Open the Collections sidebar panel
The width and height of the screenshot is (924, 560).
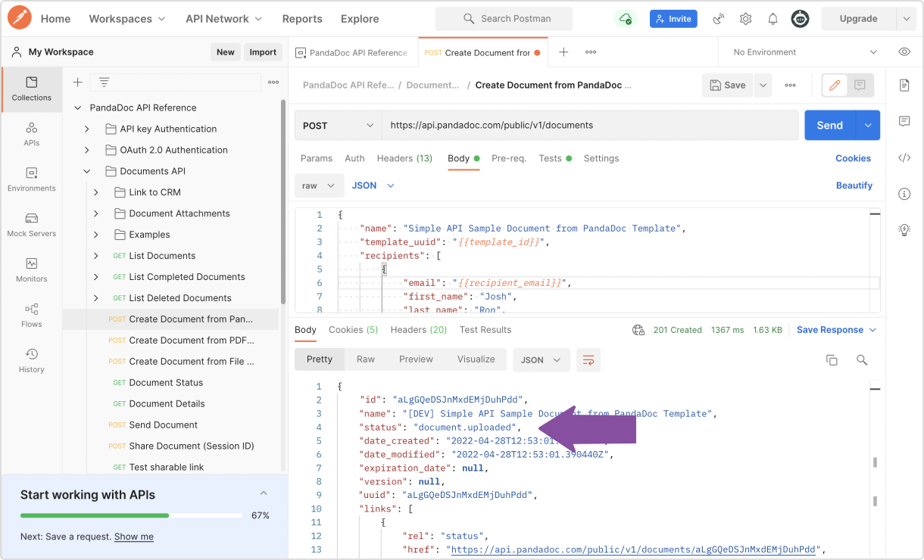(31, 89)
